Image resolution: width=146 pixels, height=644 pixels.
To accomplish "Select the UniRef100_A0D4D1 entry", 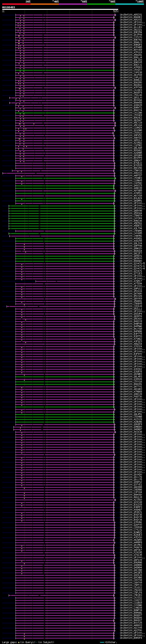I will [131, 238].
